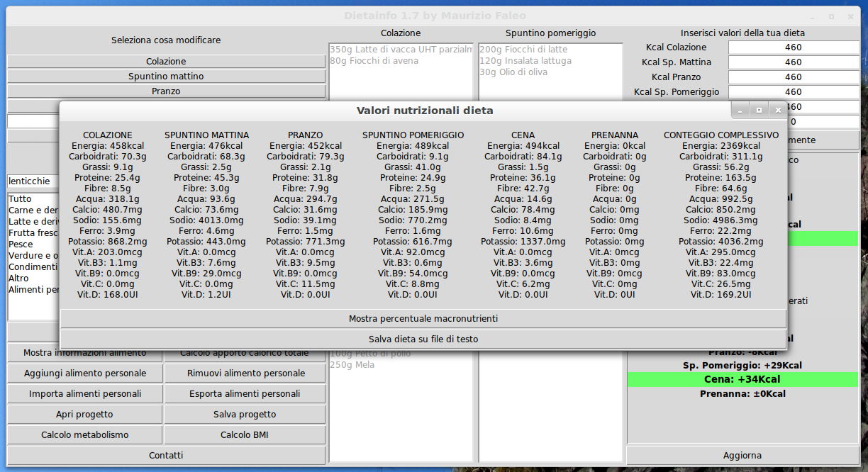Click Esporta alimenti personali
The width and height of the screenshot is (868, 472).
pos(245,394)
